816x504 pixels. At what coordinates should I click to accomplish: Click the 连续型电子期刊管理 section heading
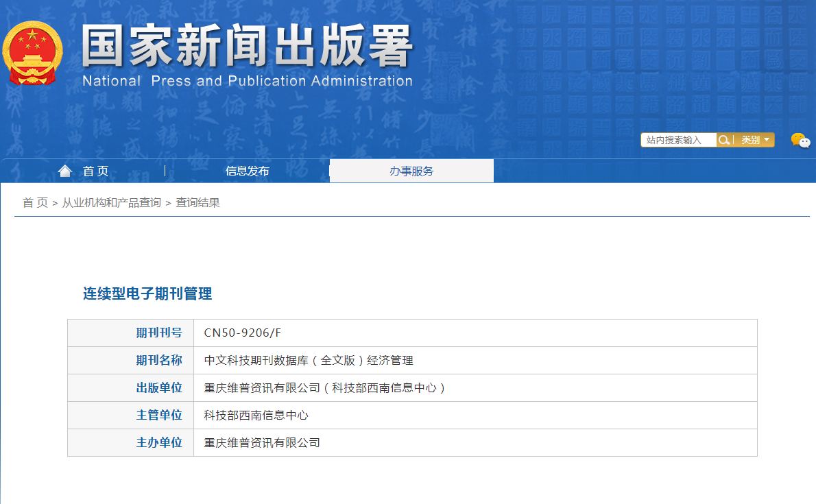[147, 294]
